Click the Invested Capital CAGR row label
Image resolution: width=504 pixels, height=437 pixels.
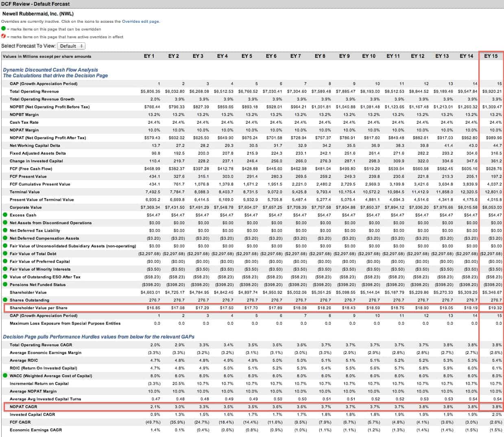(x=32, y=415)
